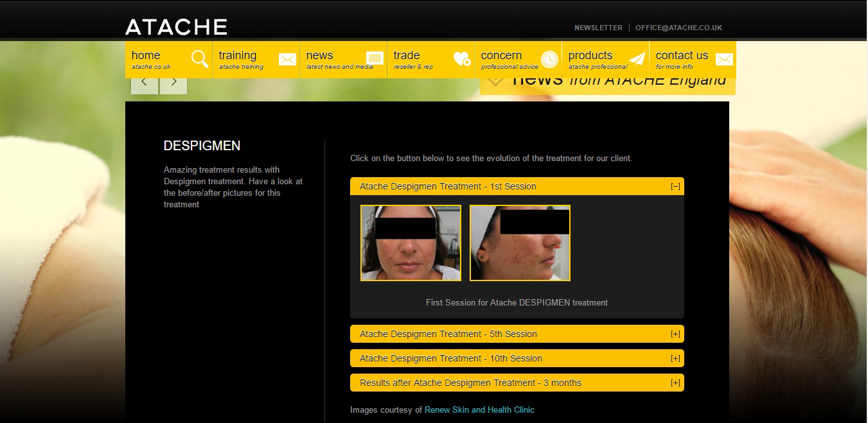This screenshot has height=423, width=868.
Task: Click the envelope icon on contact us tile
Action: tap(724, 60)
